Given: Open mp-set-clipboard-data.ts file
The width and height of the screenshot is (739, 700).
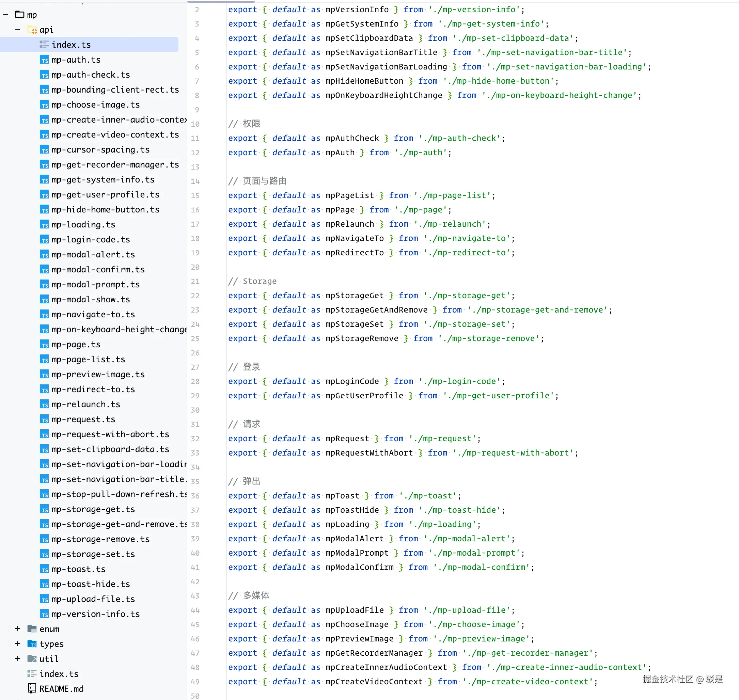Looking at the screenshot, I should coord(110,449).
